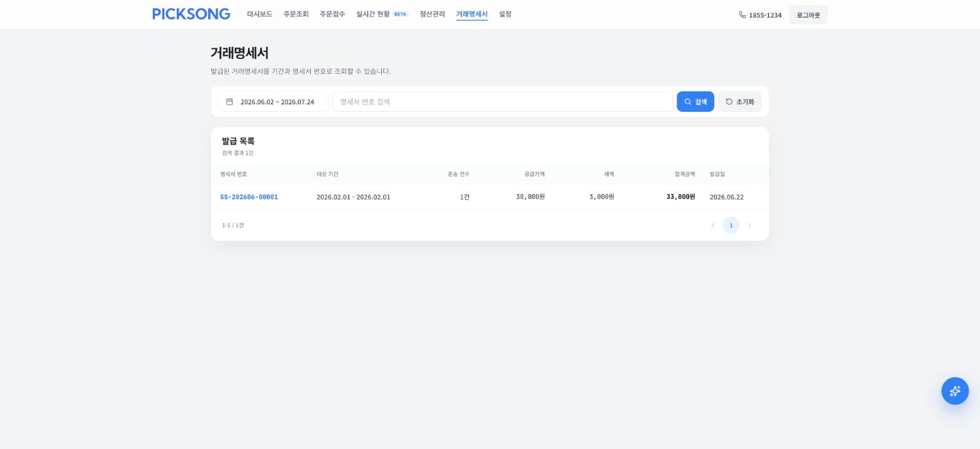Click the 로그아웃 button
This screenshot has width=980, height=449.
[x=808, y=15]
